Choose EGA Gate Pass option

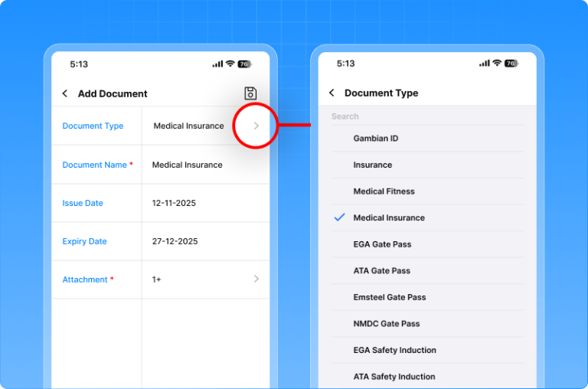point(382,244)
